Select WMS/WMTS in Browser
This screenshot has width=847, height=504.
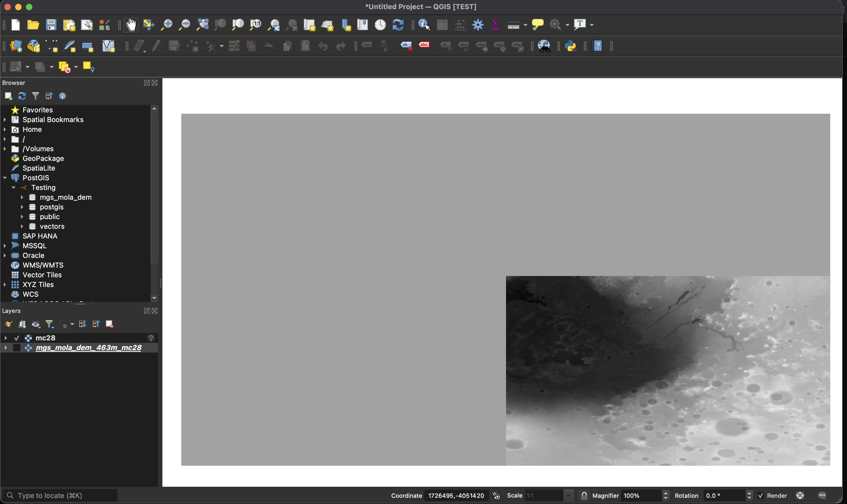coord(43,265)
